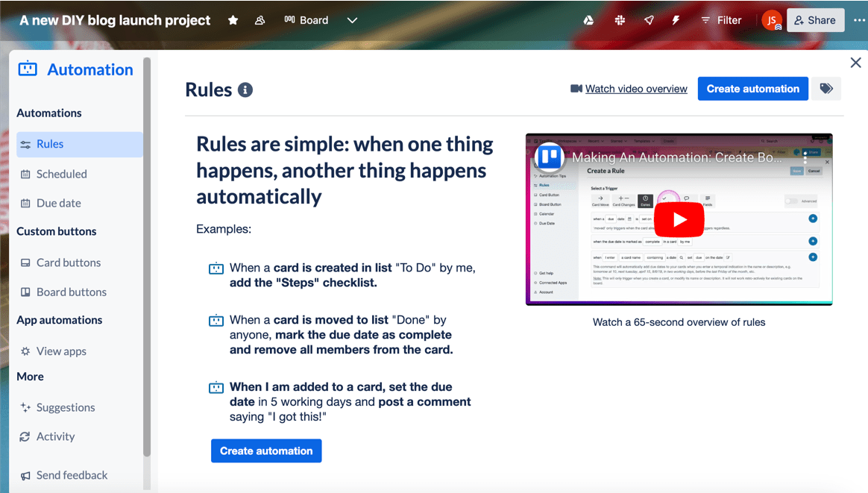Open the Google Drive power-up icon
Viewport: 868px width, 493px height.
(x=588, y=20)
